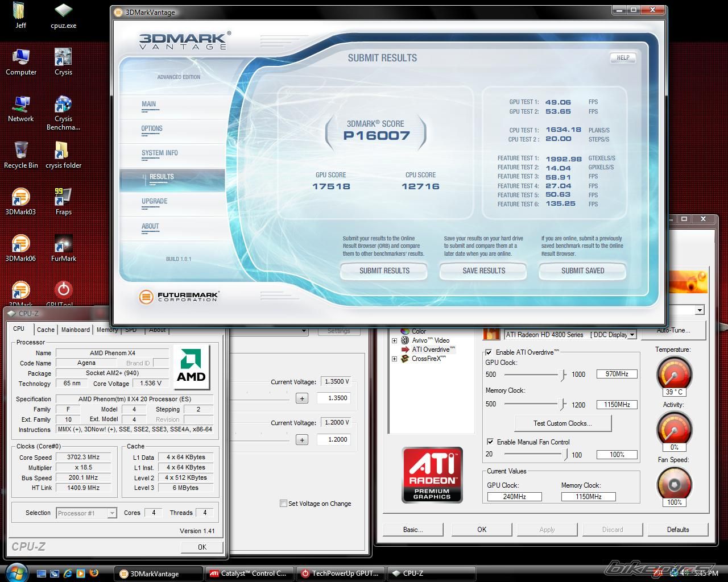The image size is (728, 582).
Task: Open the ATI Radeon HD 4800 display dropdown
Action: pyautogui.click(x=631, y=335)
